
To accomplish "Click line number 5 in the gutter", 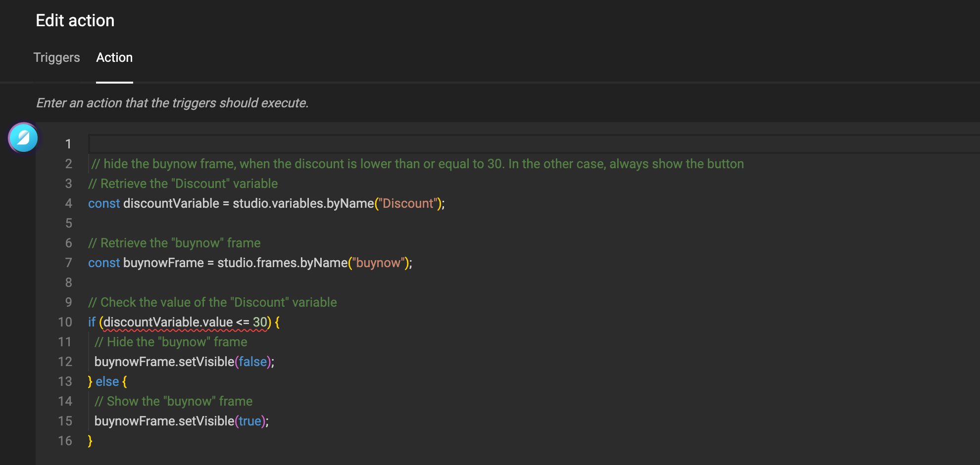I will [x=69, y=223].
